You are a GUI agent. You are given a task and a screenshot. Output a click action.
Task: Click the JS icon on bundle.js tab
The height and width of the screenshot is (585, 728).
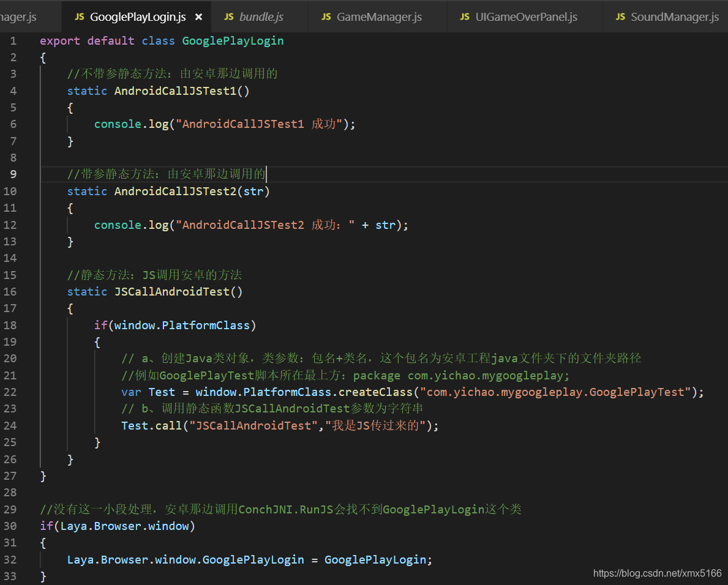click(229, 17)
